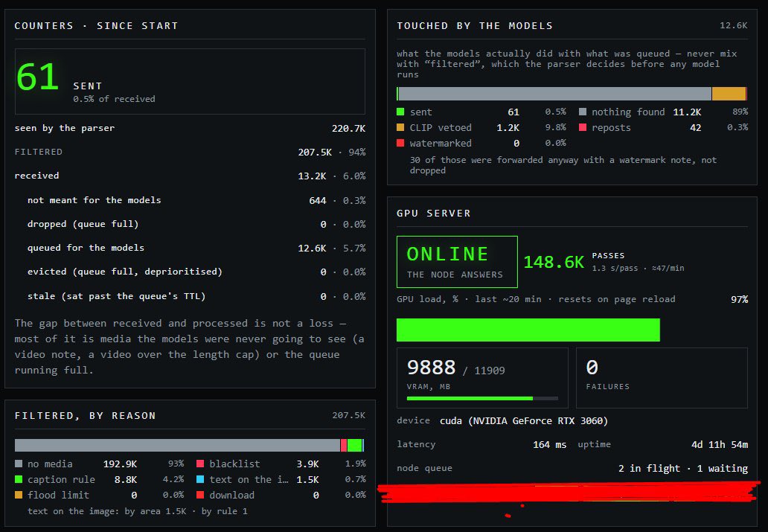
Task: Click 'queued for the models' row label
Action: [86, 248]
